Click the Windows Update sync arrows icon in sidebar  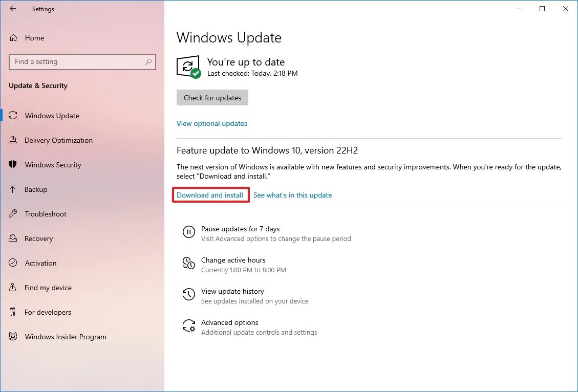[x=13, y=115]
